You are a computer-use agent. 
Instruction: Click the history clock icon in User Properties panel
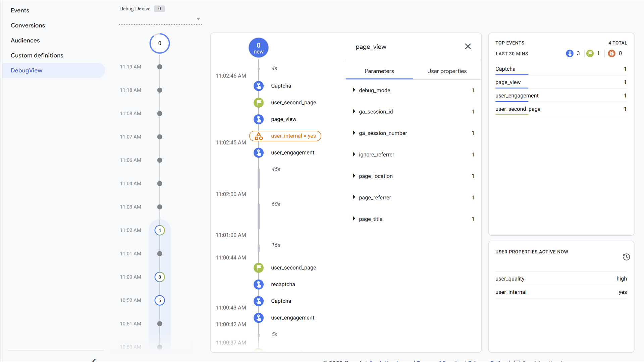626,257
